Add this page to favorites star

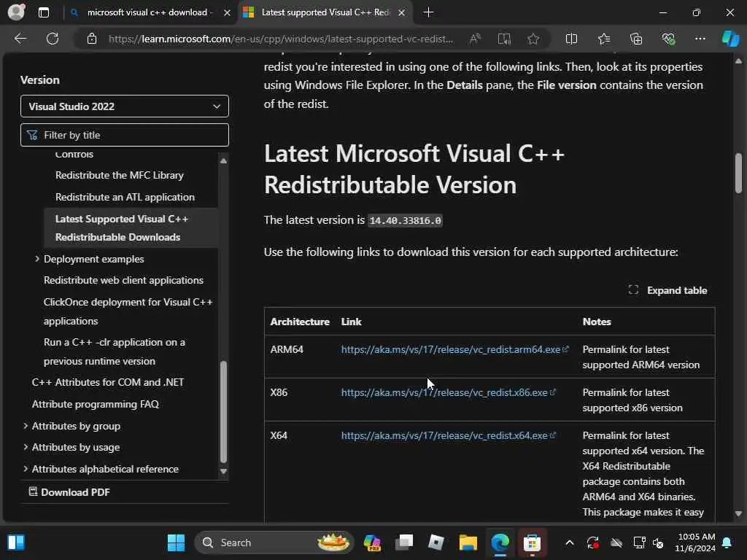pyautogui.click(x=533, y=39)
